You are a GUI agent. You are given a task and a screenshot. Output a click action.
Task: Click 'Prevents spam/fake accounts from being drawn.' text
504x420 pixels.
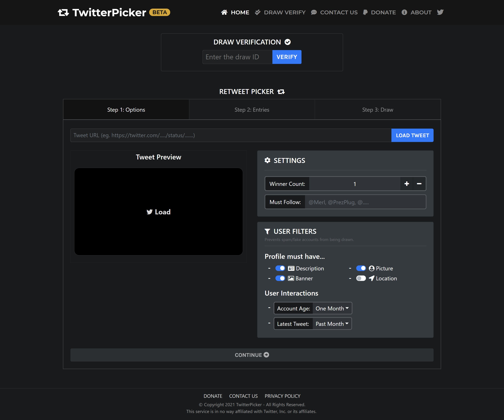(x=309, y=240)
